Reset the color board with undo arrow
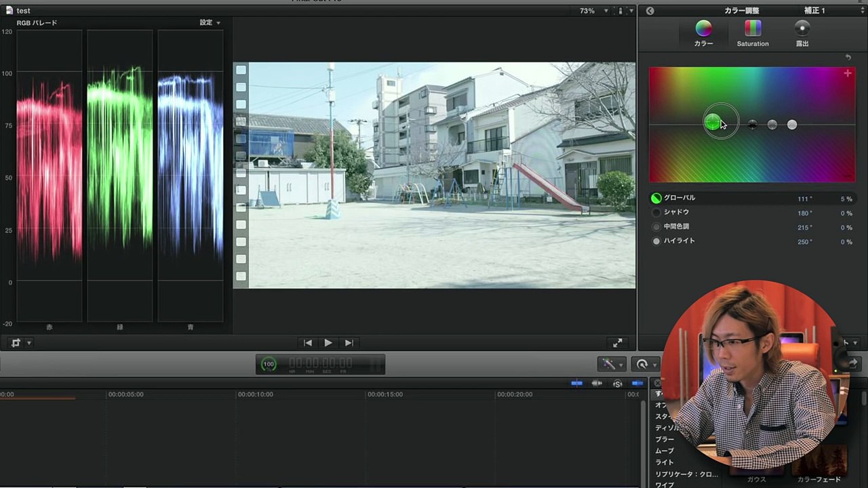Image resolution: width=868 pixels, height=488 pixels. 848,58
